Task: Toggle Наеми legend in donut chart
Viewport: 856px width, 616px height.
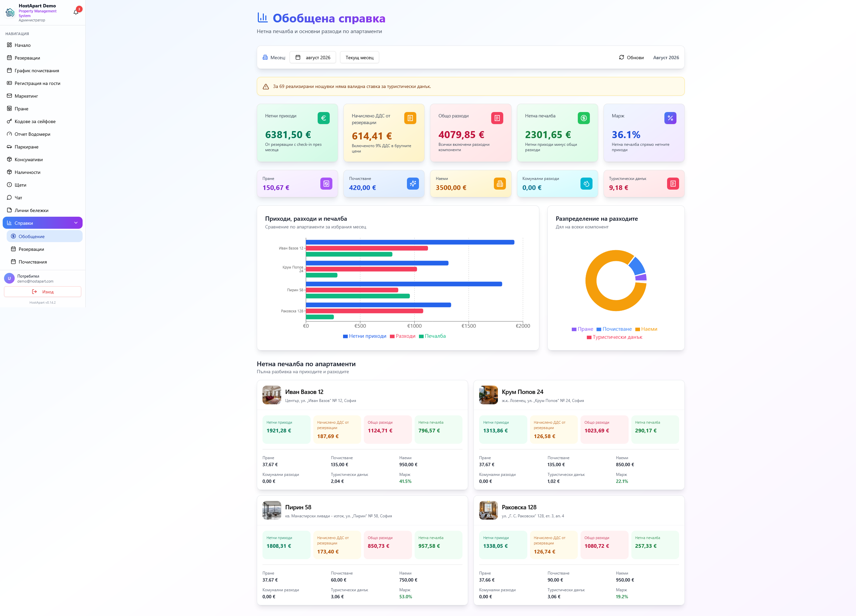Action: click(x=646, y=329)
